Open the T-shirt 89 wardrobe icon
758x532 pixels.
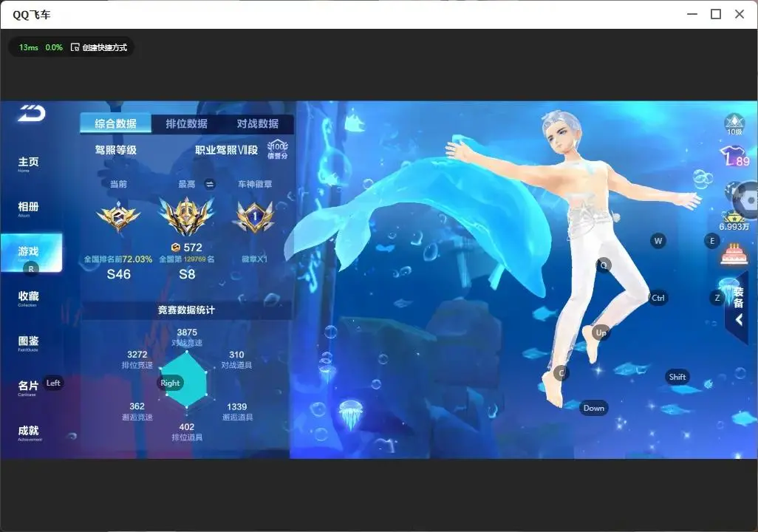click(734, 156)
